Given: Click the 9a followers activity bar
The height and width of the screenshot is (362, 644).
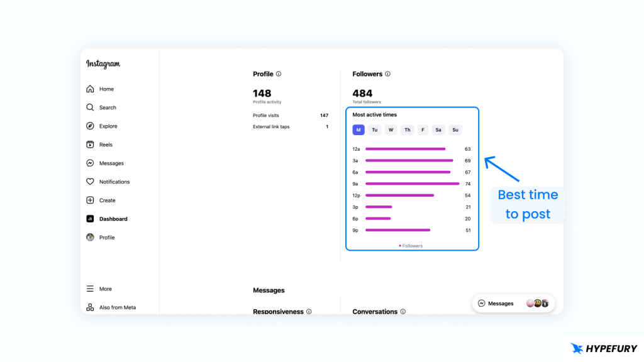Looking at the screenshot, I should tap(412, 184).
